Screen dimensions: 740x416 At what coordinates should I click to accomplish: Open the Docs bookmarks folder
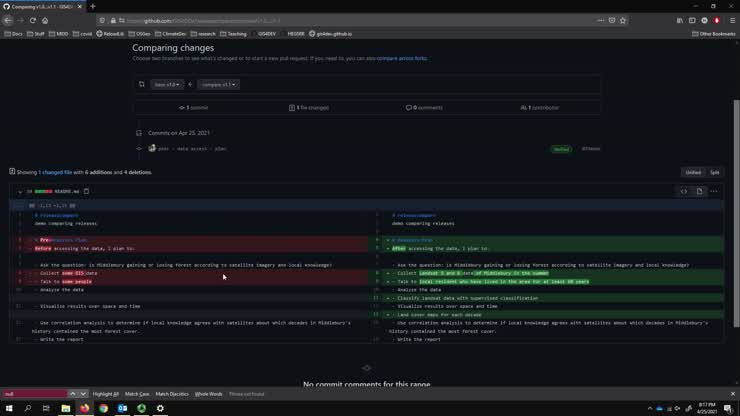13,34
